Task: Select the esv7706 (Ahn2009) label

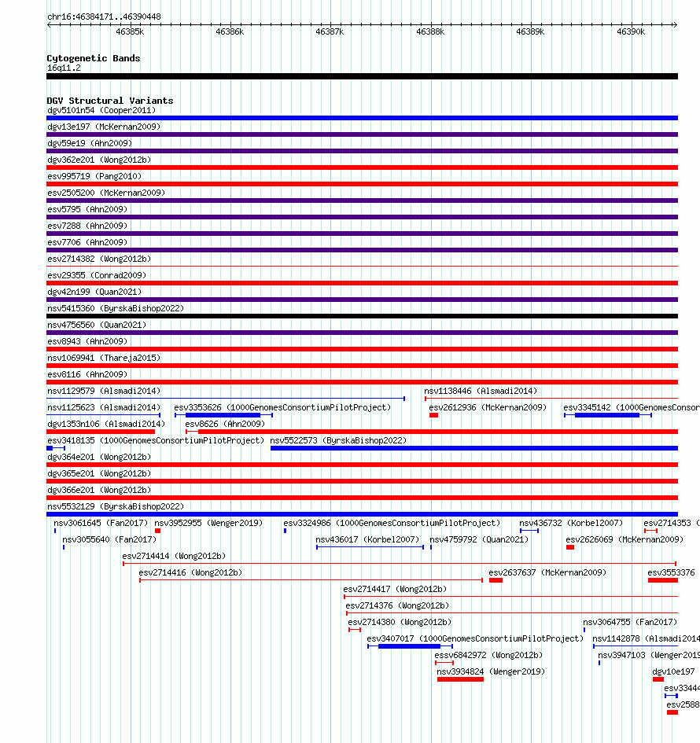Action: [87, 243]
